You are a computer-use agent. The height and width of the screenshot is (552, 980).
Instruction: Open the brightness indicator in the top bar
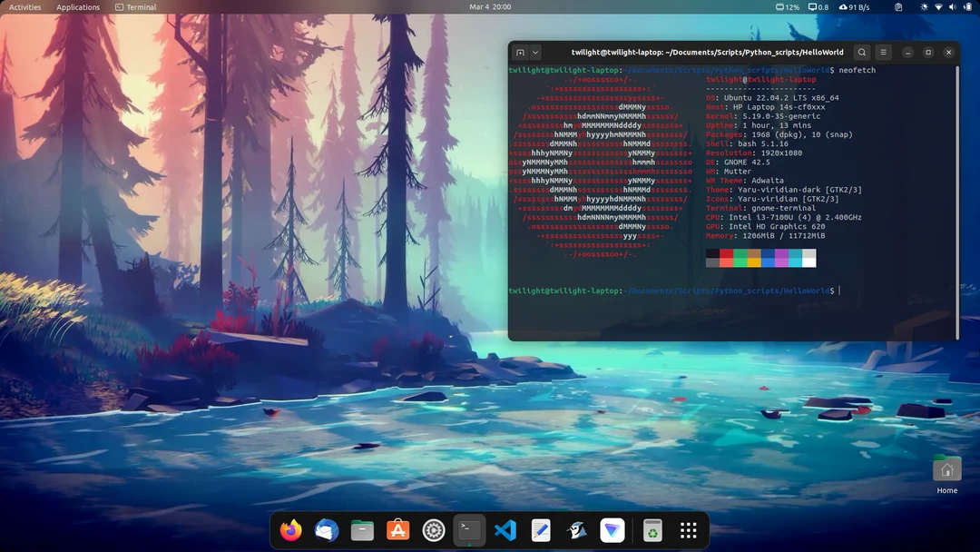(x=924, y=7)
